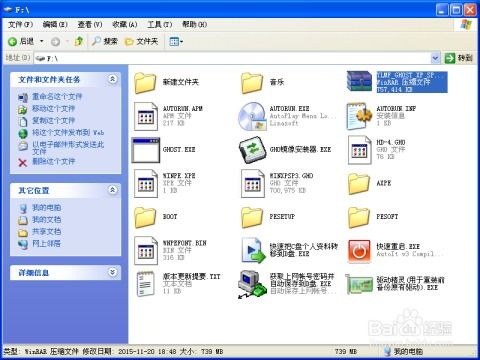Click the F:\ drive icon in title bar

(9, 10)
